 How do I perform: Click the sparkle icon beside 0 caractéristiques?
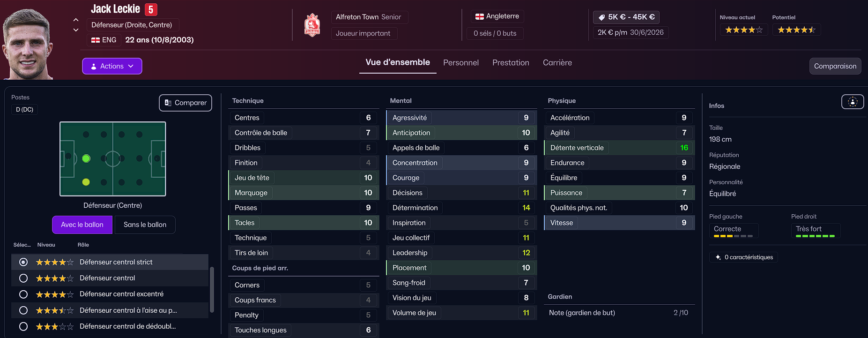[x=718, y=257]
